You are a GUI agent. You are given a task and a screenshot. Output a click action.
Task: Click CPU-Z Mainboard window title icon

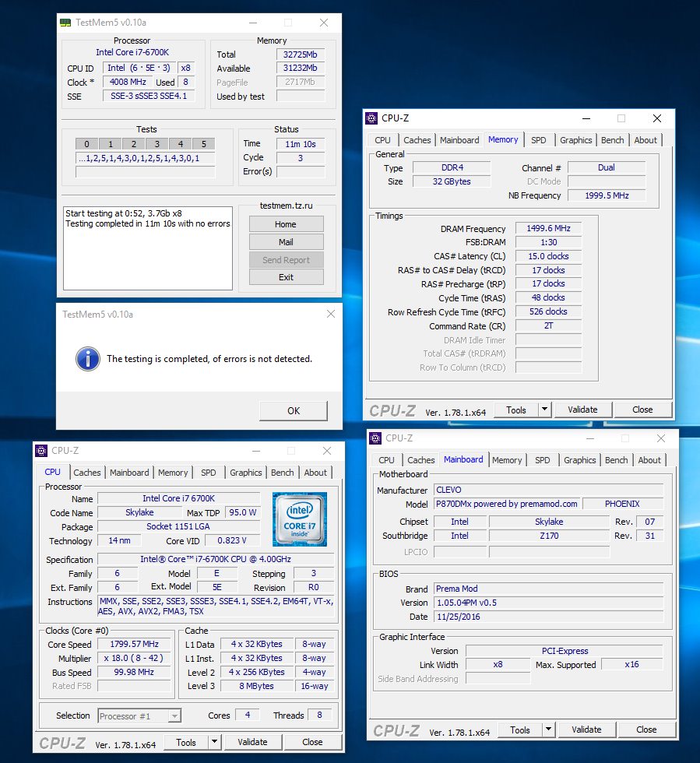[375, 438]
